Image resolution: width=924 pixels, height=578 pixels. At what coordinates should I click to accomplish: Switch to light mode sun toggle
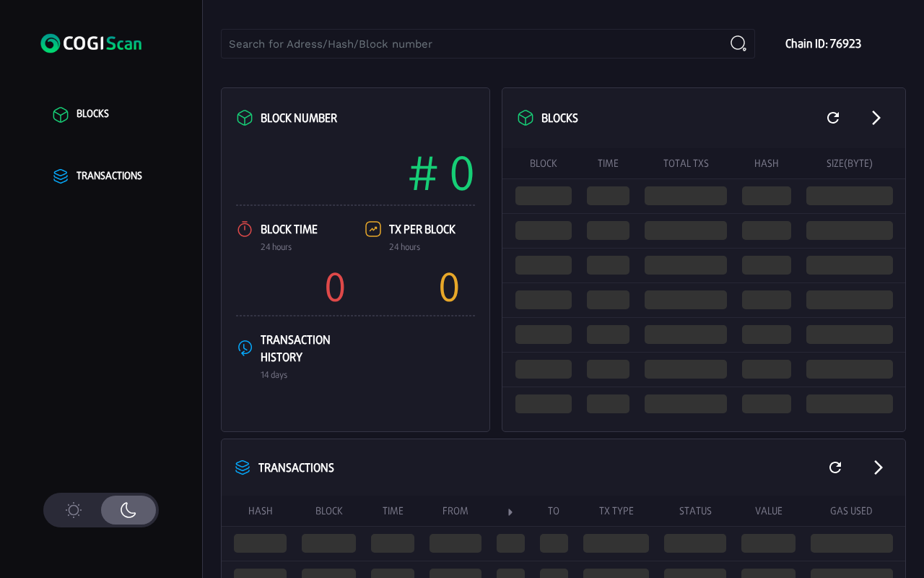pos(73,510)
